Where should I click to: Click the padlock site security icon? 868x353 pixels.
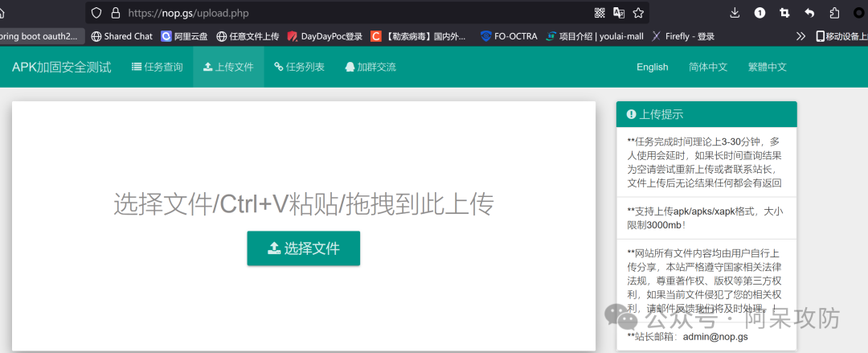(116, 13)
